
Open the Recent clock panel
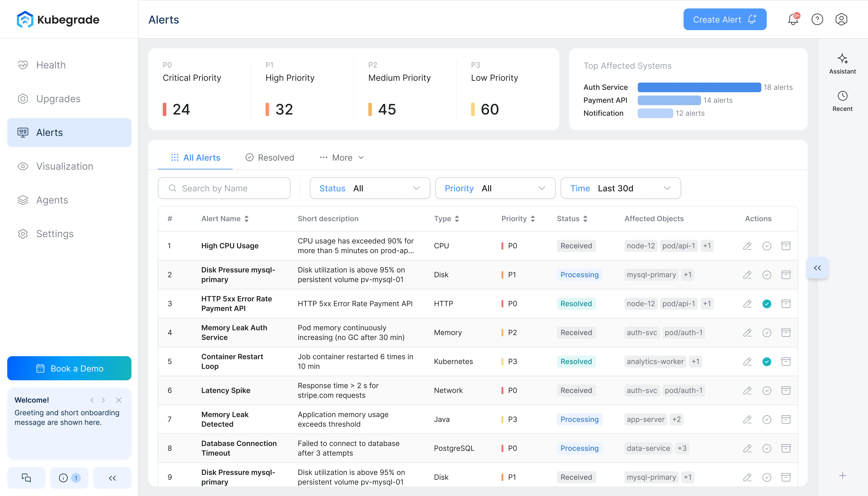point(842,101)
